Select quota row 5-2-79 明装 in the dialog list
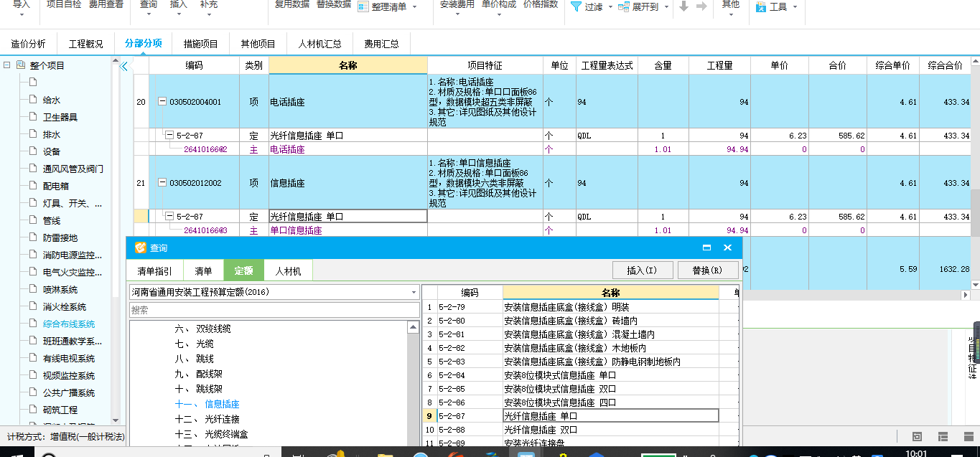This screenshot has height=457, width=980. pyautogui.click(x=580, y=307)
